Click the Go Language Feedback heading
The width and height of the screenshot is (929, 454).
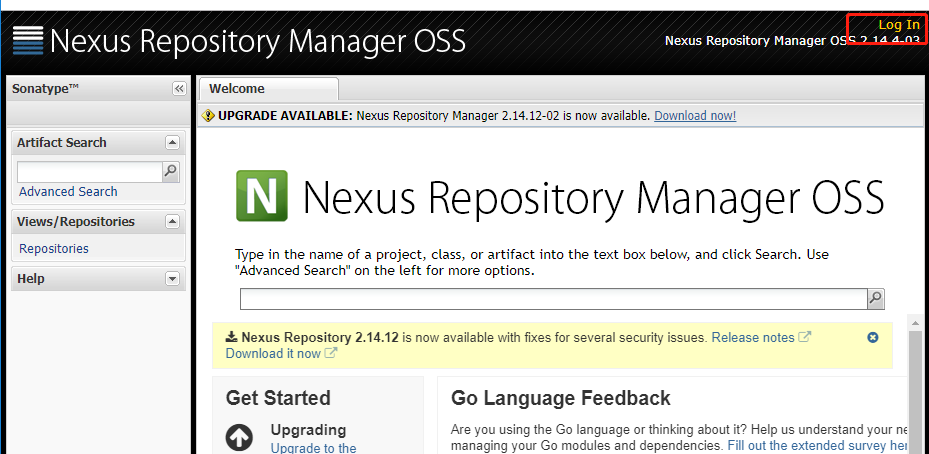pyautogui.click(x=560, y=398)
